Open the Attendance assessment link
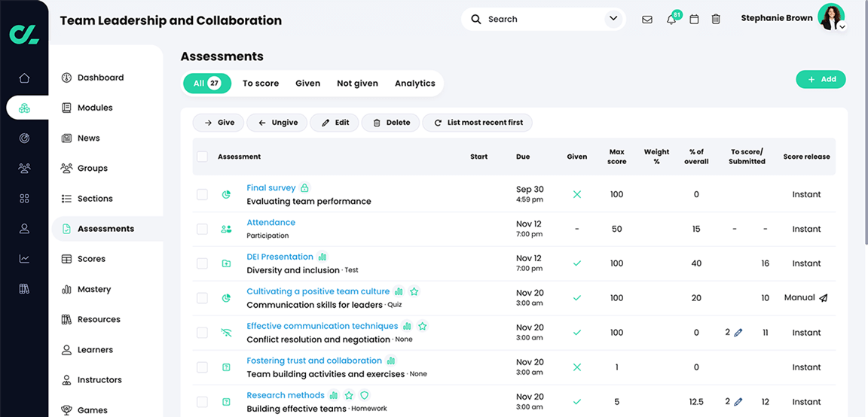The height and width of the screenshot is (417, 868). point(270,223)
